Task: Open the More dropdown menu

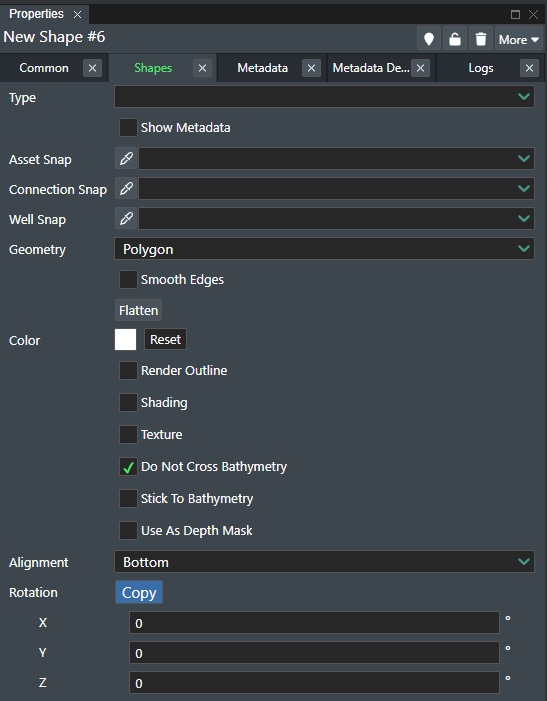Action: [519, 39]
